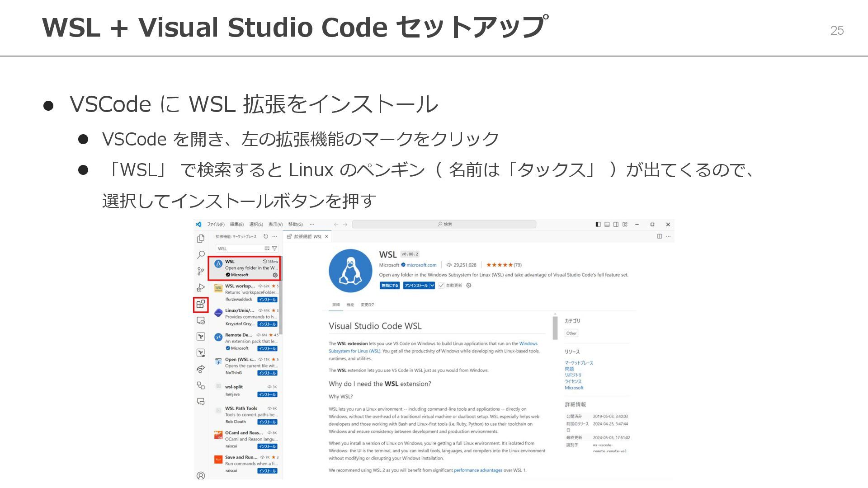The image size is (868, 488).
Task: Open Run and Debug view
Action: 201,287
